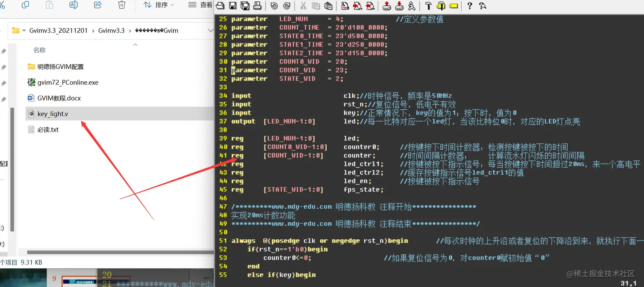Click Find Previous icon in gVim toolbar
The image size is (644, 287).
click(370, 6)
